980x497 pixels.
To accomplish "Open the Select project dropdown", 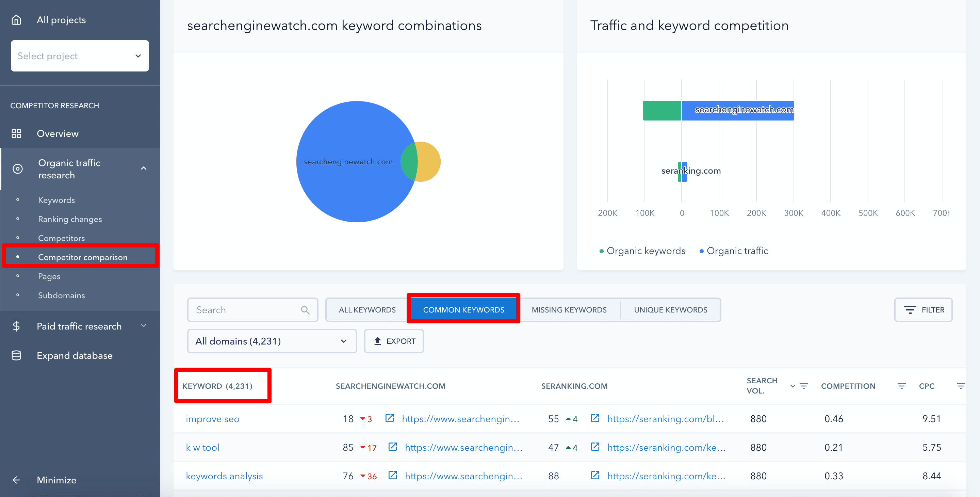I will [x=80, y=56].
